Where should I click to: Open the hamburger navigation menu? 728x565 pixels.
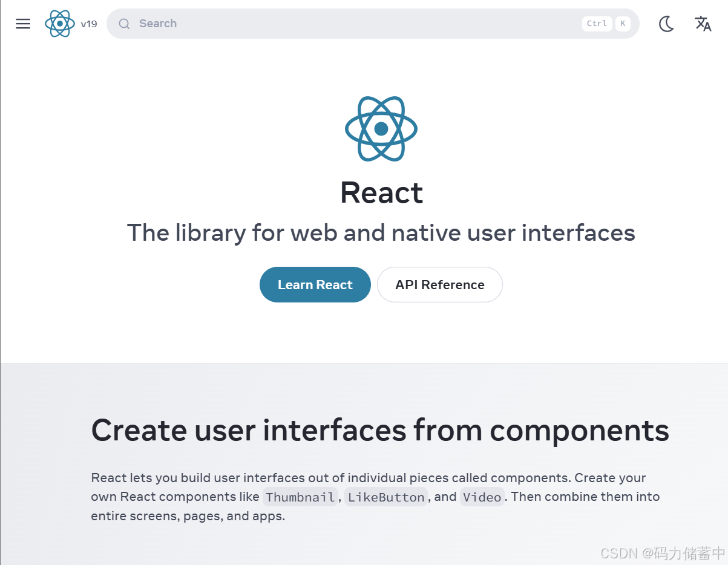pyautogui.click(x=23, y=24)
